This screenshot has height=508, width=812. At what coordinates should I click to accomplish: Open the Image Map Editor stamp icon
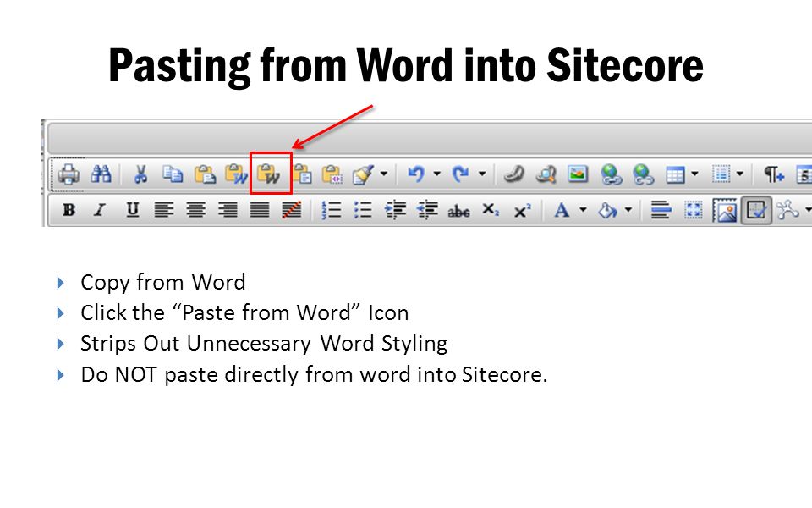[x=725, y=211]
